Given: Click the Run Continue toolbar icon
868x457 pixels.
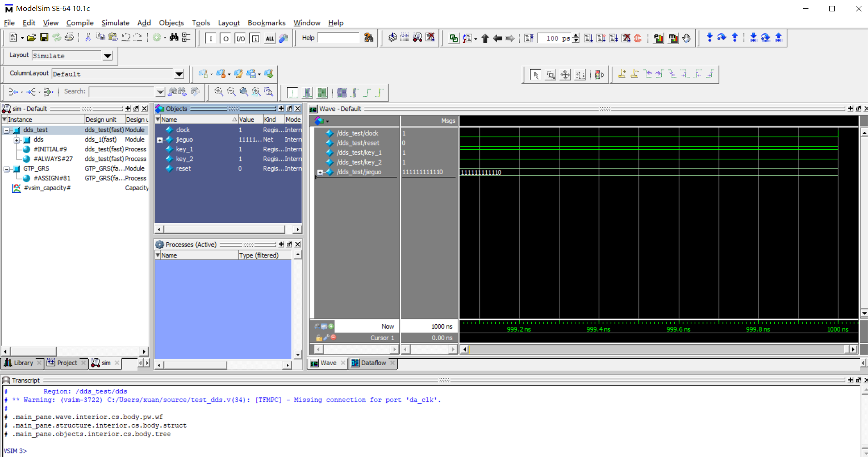Looking at the screenshot, I should (599, 38).
